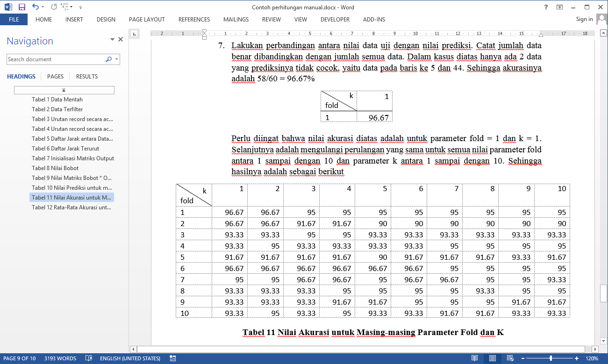The image size is (608, 364).
Task: Click the magnifier search icon in Navigation
Action: click(108, 59)
